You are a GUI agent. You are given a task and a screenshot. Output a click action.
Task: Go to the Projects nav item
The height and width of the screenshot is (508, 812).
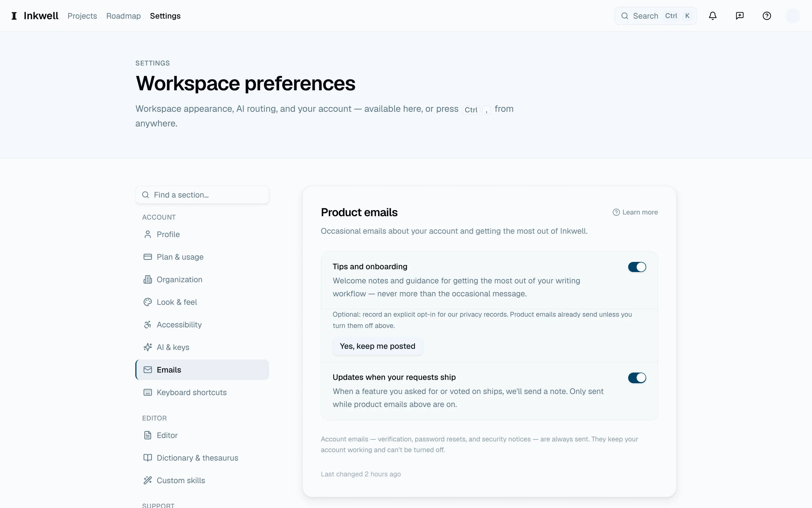(82, 16)
